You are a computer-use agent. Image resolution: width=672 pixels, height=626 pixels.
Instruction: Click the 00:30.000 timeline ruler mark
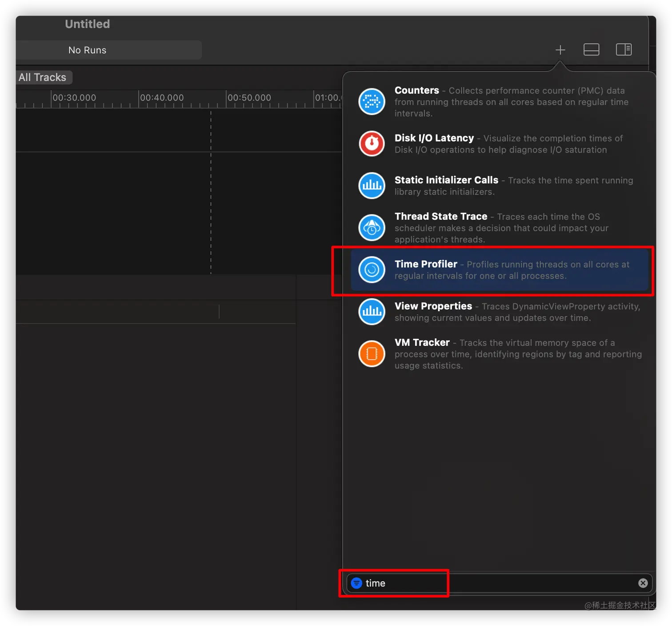pos(74,98)
